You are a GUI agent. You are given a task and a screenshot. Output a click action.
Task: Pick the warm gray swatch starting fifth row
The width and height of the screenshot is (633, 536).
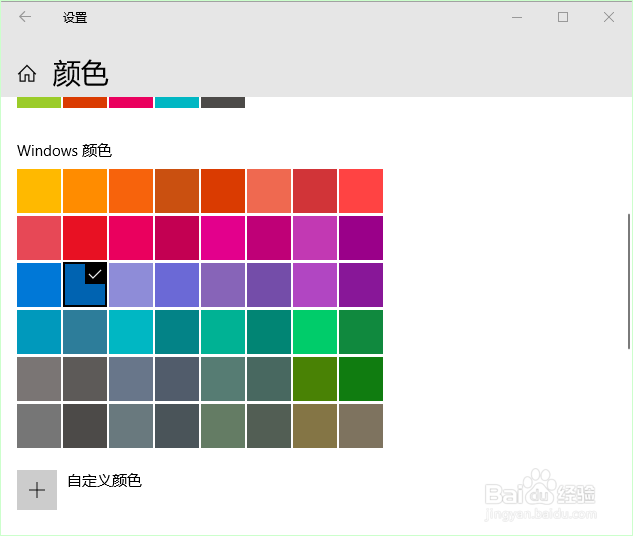click(x=39, y=379)
